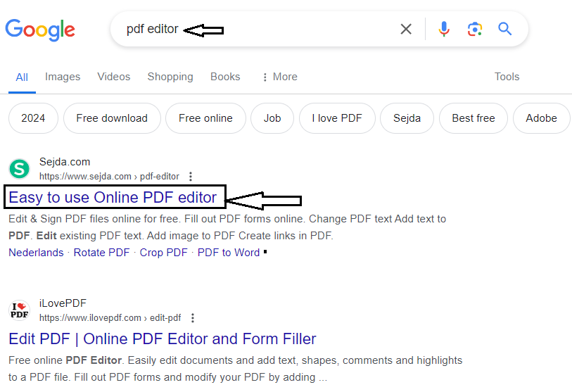Click the Sejda green S favicon
This screenshot has height=392, width=572.
tap(19, 169)
